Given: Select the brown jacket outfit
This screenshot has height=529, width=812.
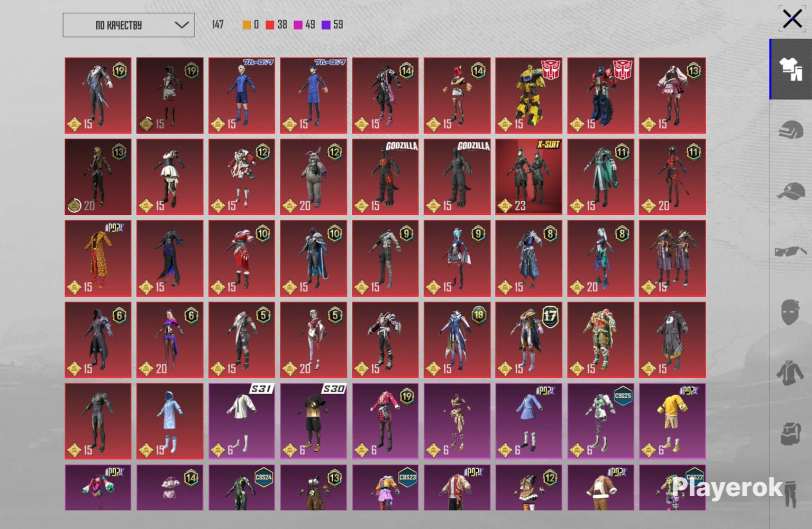Looking at the screenshot, I should click(x=600, y=487).
